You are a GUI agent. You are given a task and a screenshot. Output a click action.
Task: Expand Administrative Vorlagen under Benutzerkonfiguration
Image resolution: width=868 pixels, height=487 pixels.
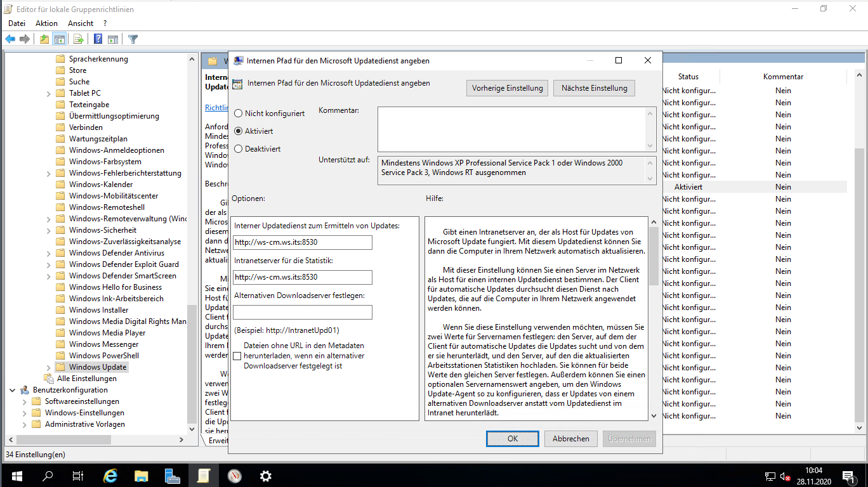pyautogui.click(x=25, y=424)
